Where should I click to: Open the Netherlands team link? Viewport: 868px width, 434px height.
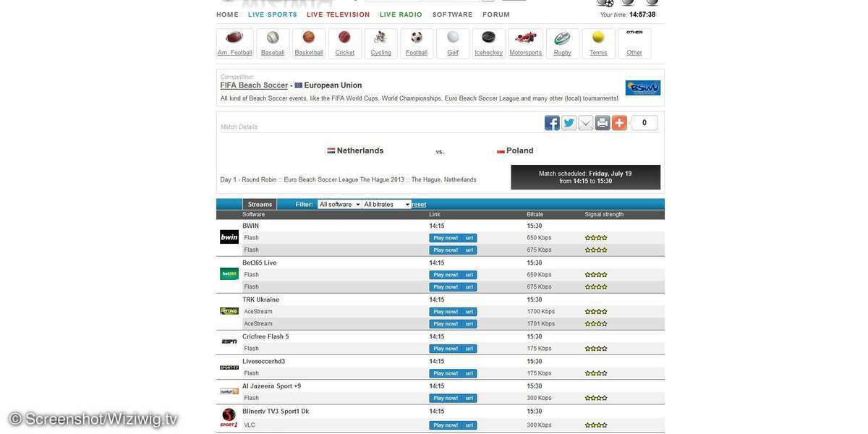pyautogui.click(x=360, y=150)
